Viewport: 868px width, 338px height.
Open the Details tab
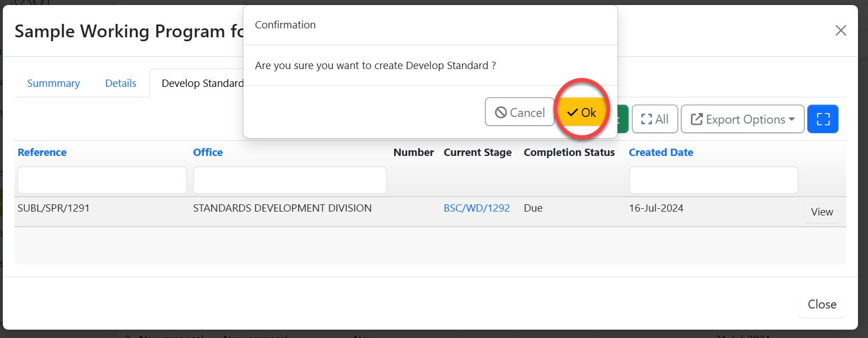tap(121, 83)
